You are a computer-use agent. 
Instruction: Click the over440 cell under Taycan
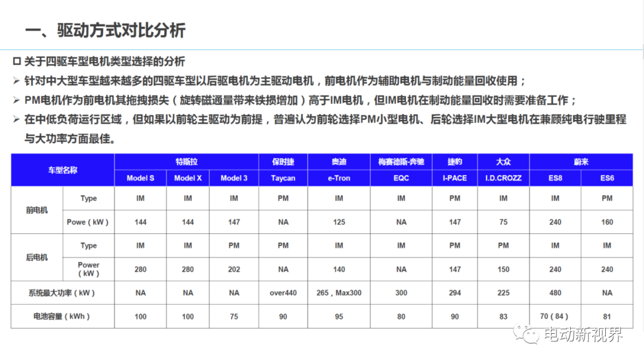(x=283, y=293)
